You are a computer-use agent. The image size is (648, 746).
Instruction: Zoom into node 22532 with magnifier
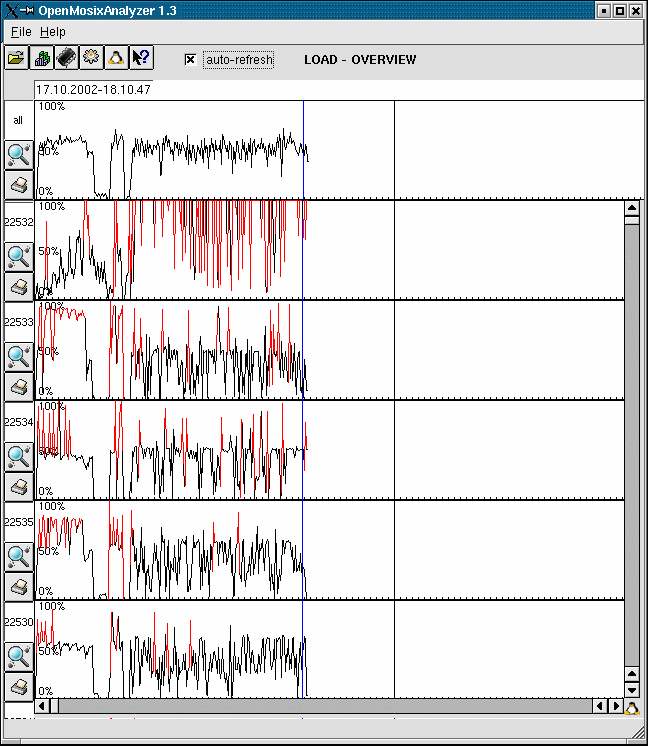tap(18, 256)
